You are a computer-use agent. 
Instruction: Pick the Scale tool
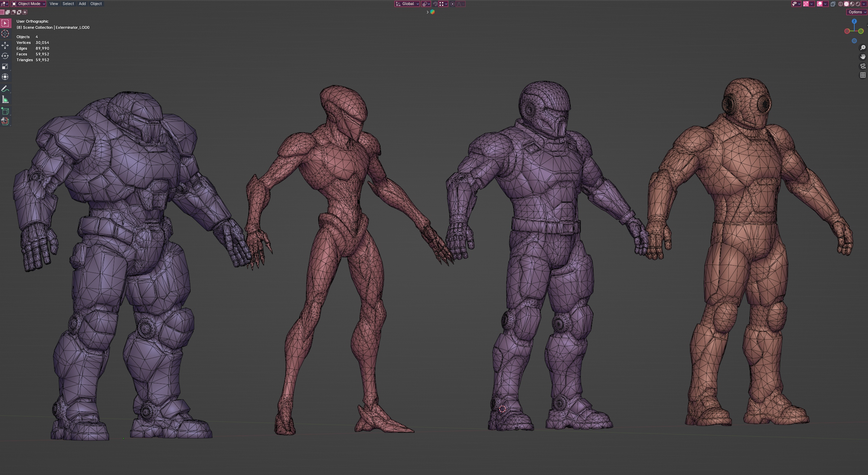coord(5,66)
